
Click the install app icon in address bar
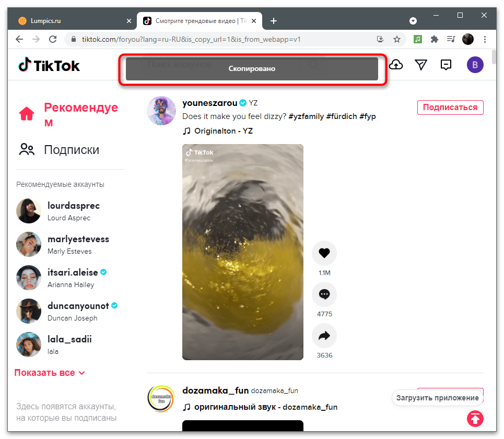[380, 39]
